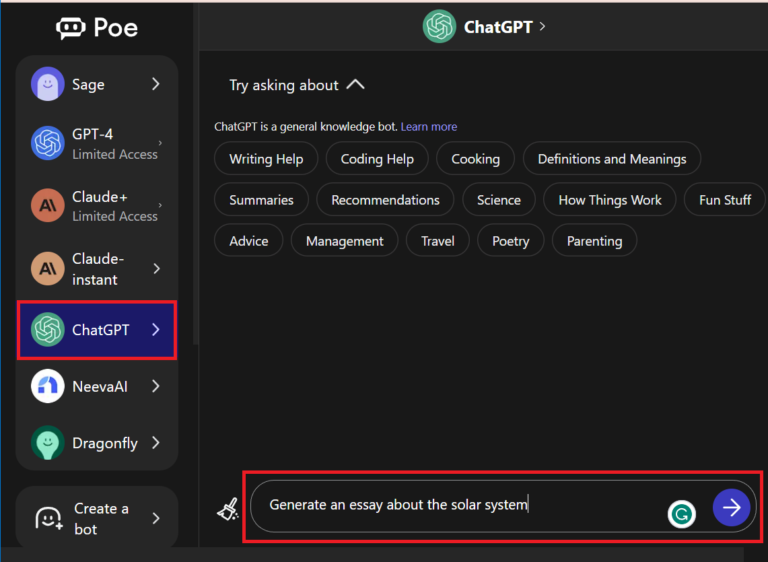Select the Sage label in the sidebar
The image size is (768, 562).
[88, 84]
